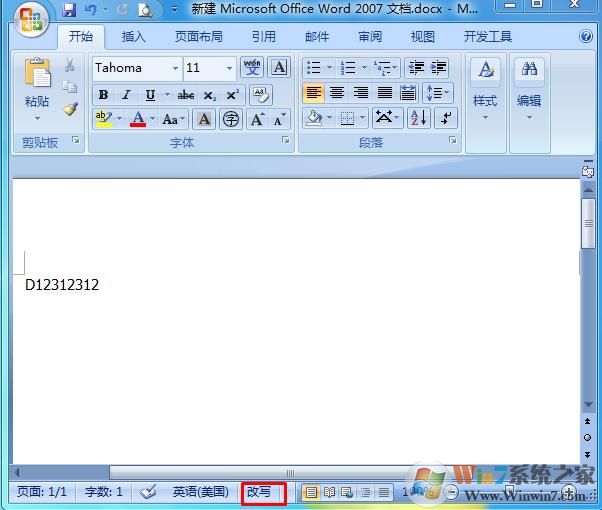The width and height of the screenshot is (602, 510).
Task: Open line spacing options
Action: click(438, 93)
